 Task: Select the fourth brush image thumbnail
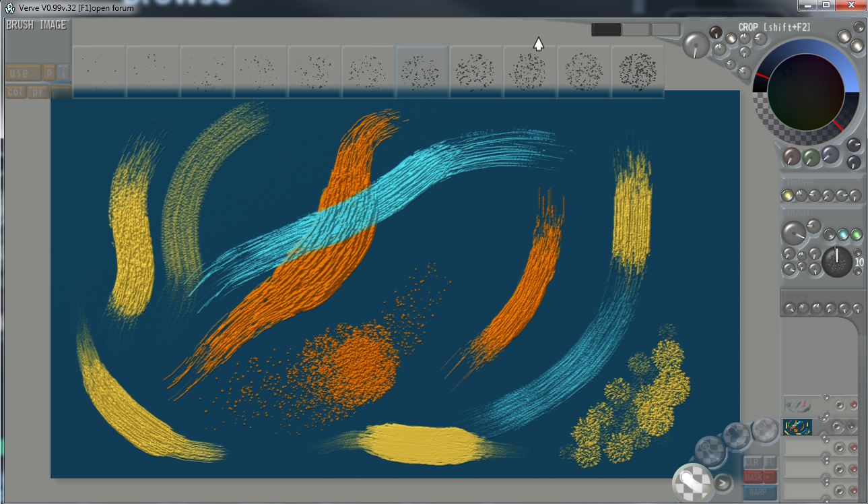tap(260, 71)
